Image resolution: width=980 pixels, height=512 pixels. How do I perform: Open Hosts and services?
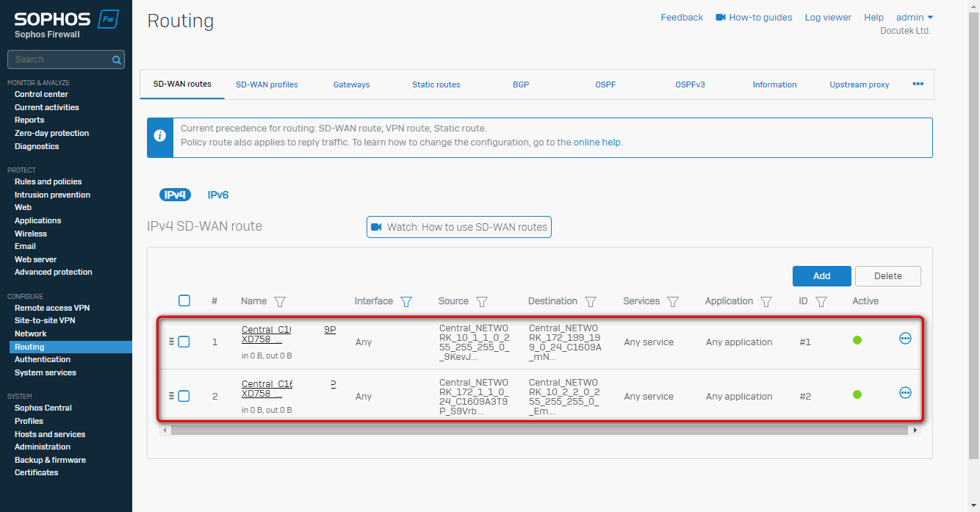(50, 434)
